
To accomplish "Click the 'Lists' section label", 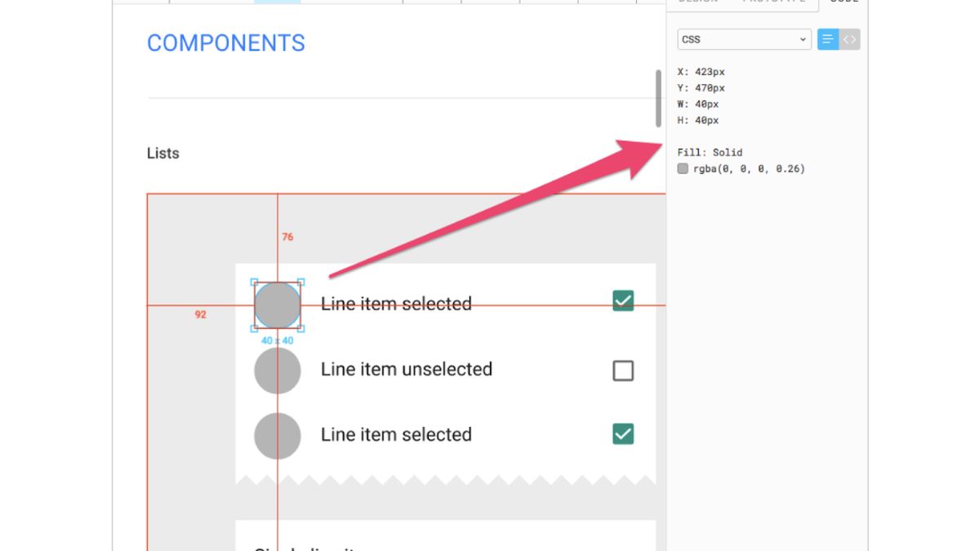I will (x=163, y=153).
